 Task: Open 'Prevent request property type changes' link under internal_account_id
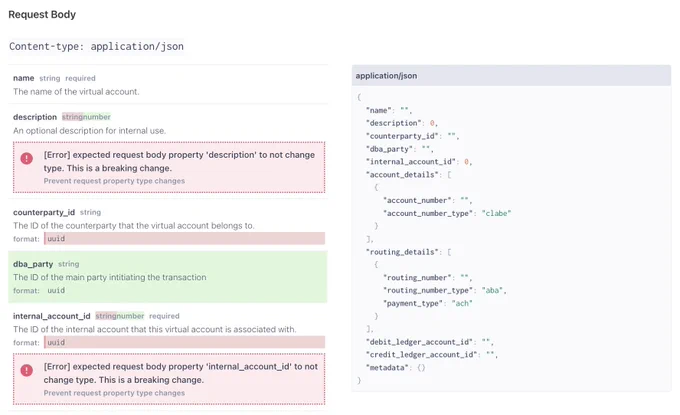coord(114,393)
